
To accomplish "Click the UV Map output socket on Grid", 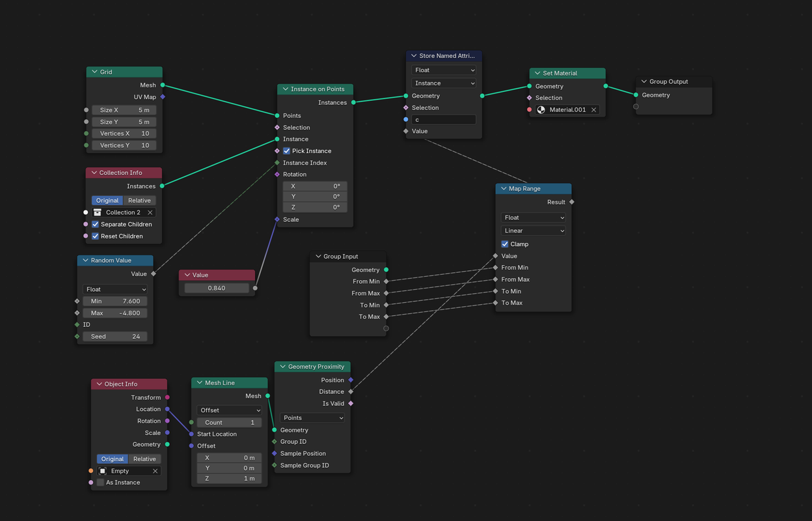I will click(x=163, y=97).
